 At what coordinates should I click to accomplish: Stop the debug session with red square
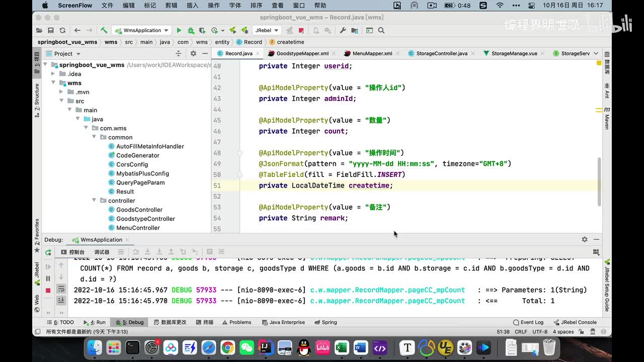click(48, 290)
